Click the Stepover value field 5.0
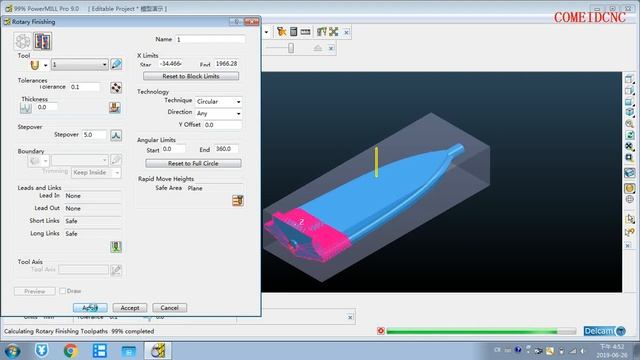 point(94,135)
